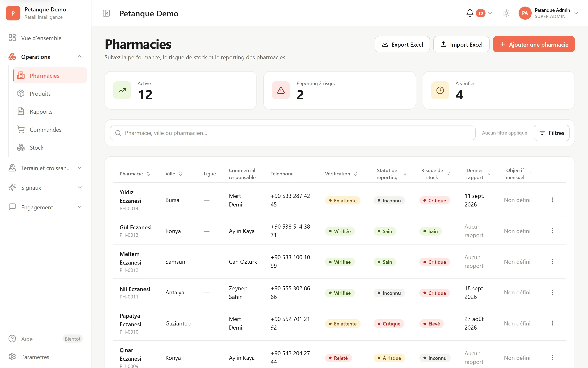Image resolution: width=588 pixels, height=368 pixels.
Task: Click the Gül Eczanesi pharmacy name
Action: [136, 227]
